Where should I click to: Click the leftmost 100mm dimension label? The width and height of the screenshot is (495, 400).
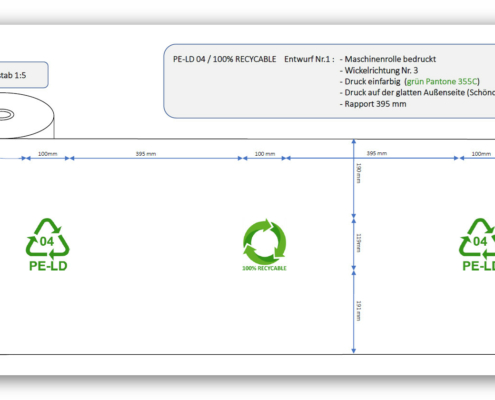47,154
